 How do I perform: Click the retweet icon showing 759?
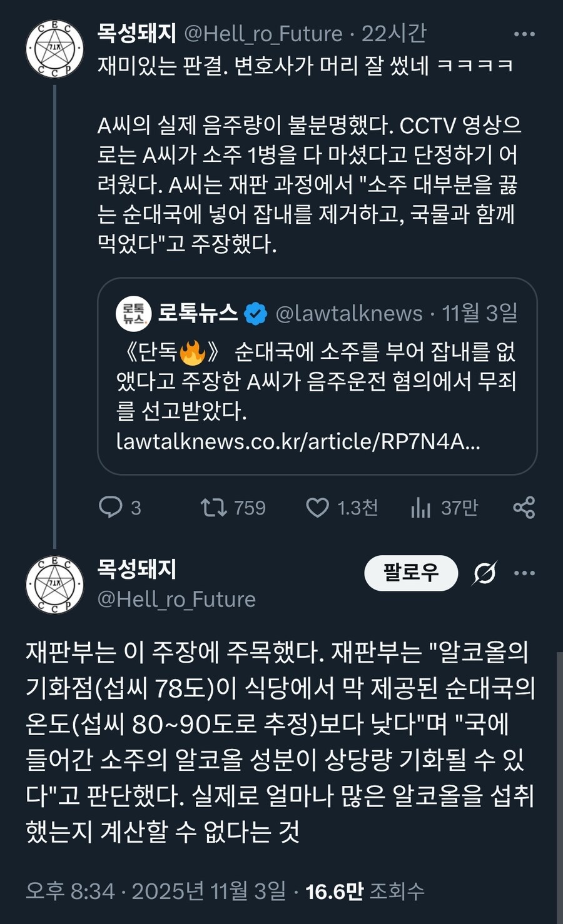click(x=218, y=508)
